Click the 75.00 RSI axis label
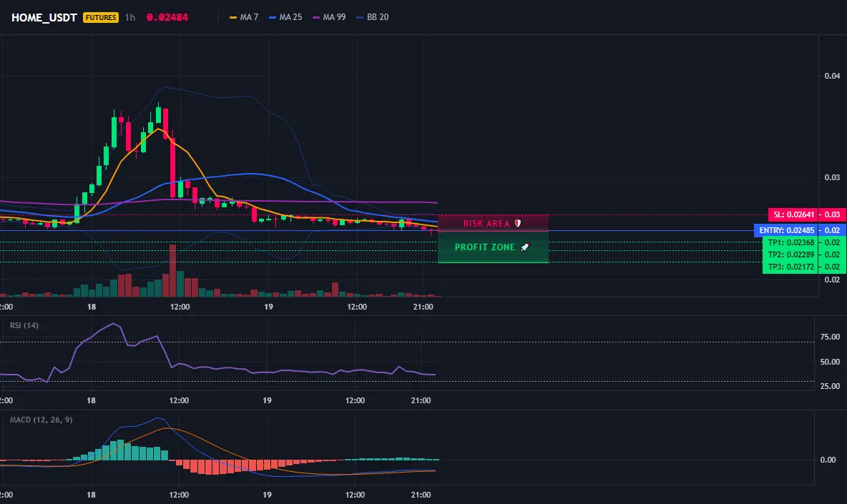847x504 pixels. click(x=830, y=337)
